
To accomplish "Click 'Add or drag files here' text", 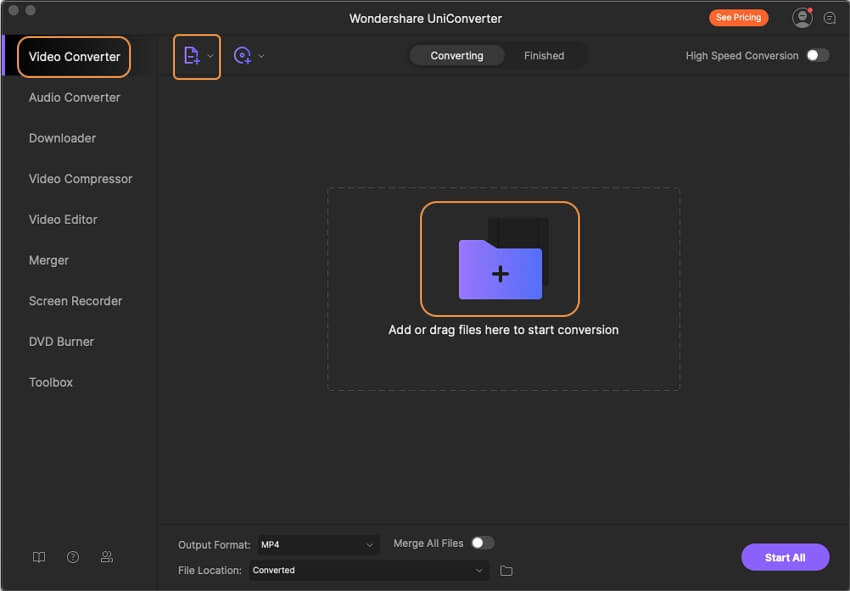I will 503,330.
